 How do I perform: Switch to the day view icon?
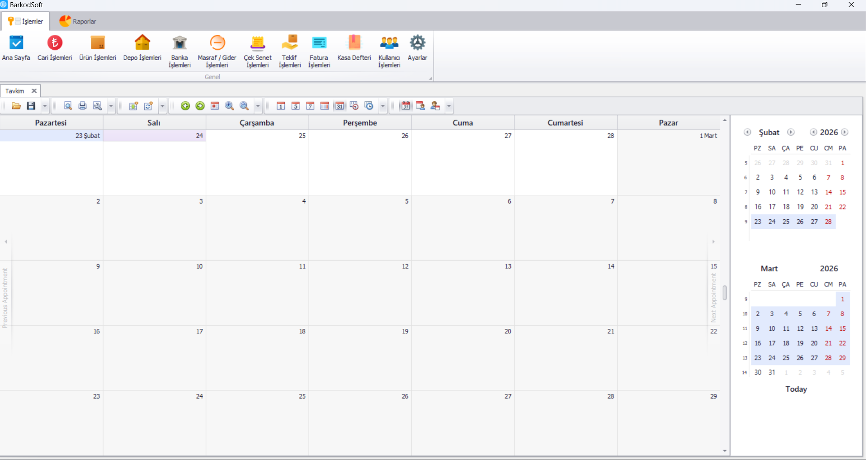click(281, 106)
